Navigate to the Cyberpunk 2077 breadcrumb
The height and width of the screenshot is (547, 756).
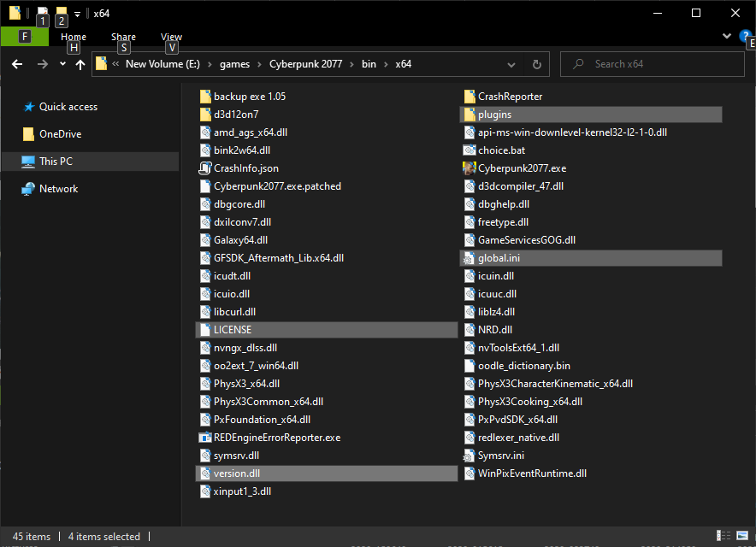tap(305, 64)
